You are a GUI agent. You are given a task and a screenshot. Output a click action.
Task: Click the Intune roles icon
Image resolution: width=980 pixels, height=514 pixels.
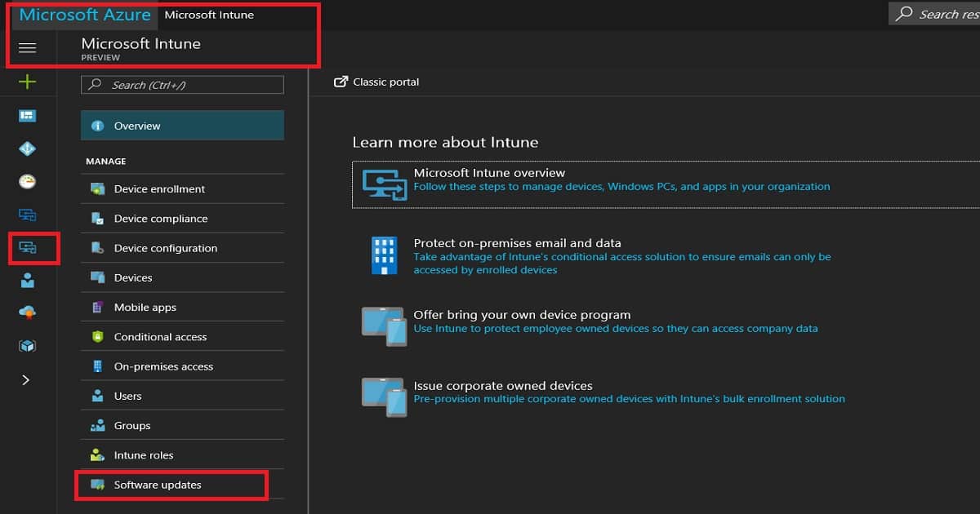pos(98,455)
